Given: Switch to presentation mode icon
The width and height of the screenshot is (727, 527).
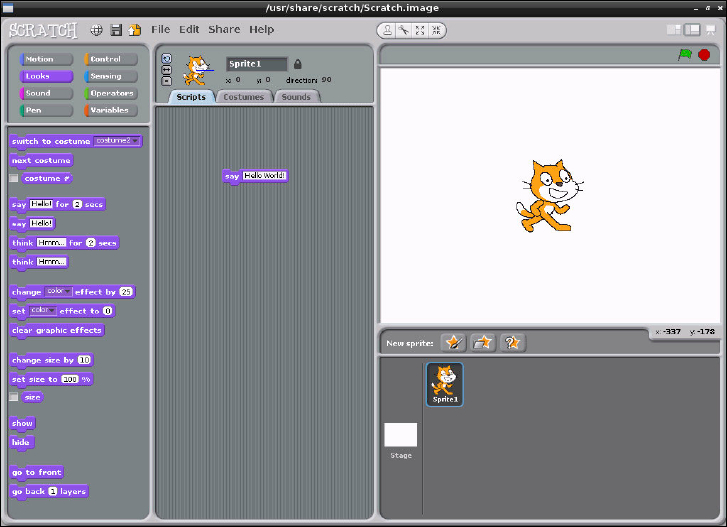Looking at the screenshot, I should click(x=709, y=30).
